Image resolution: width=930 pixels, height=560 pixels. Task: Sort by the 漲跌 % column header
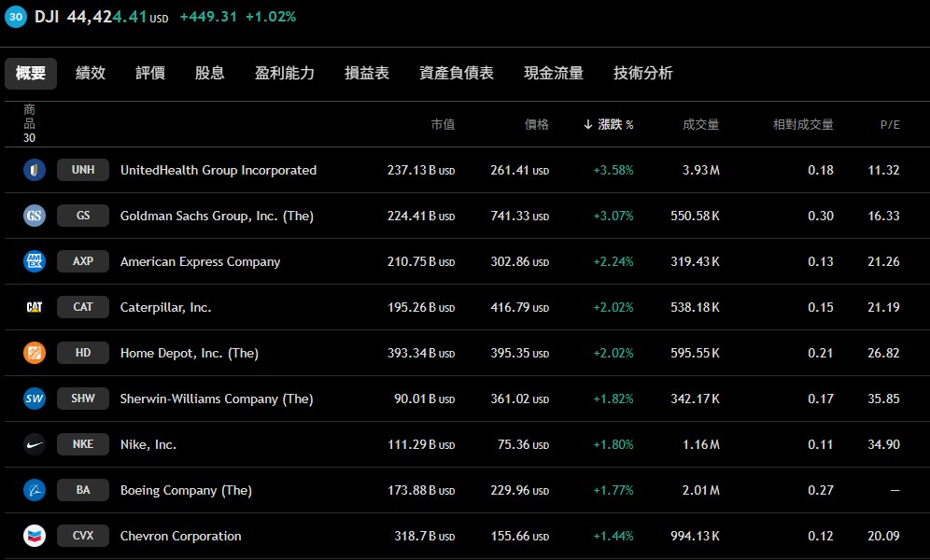[x=609, y=124]
